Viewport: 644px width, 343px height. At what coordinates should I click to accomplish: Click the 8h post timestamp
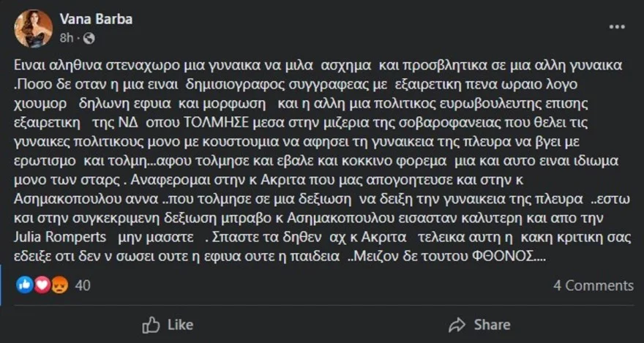pyautogui.click(x=66, y=39)
